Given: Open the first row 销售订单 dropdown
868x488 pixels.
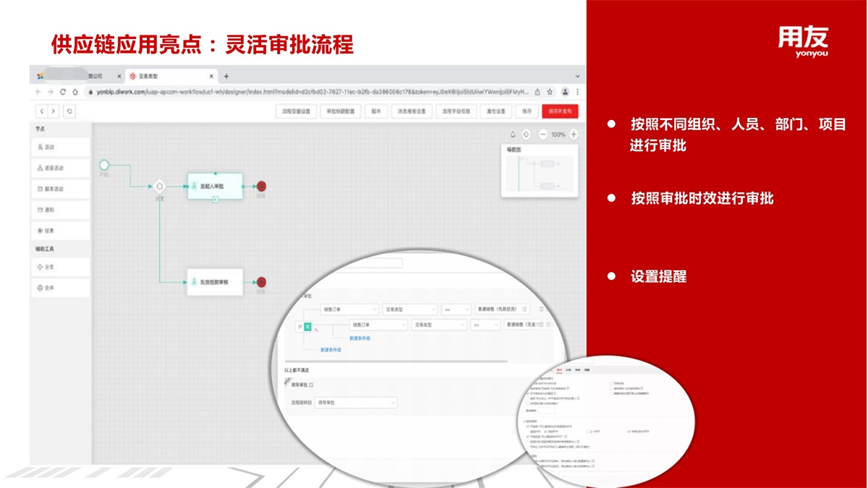Looking at the screenshot, I should coord(349,309).
